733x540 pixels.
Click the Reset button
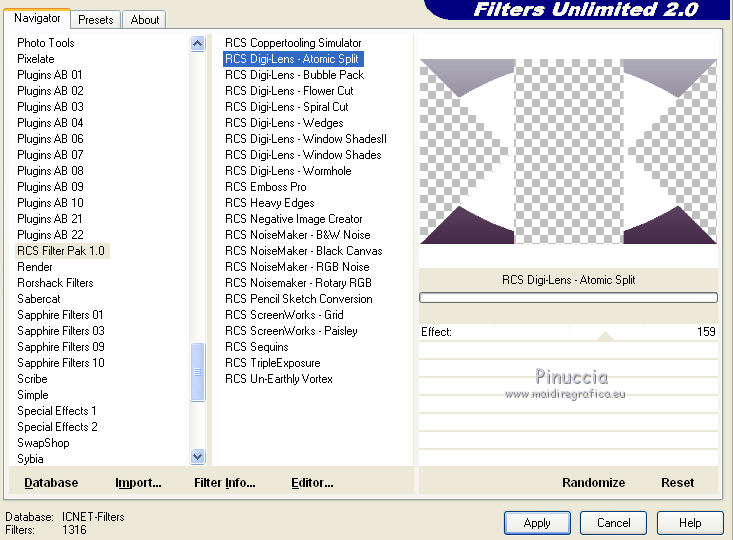click(x=677, y=482)
